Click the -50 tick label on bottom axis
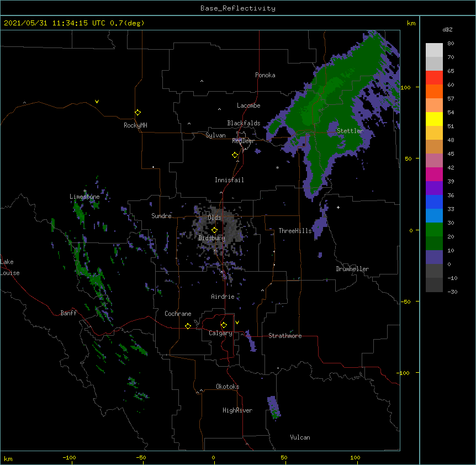 coord(141,457)
